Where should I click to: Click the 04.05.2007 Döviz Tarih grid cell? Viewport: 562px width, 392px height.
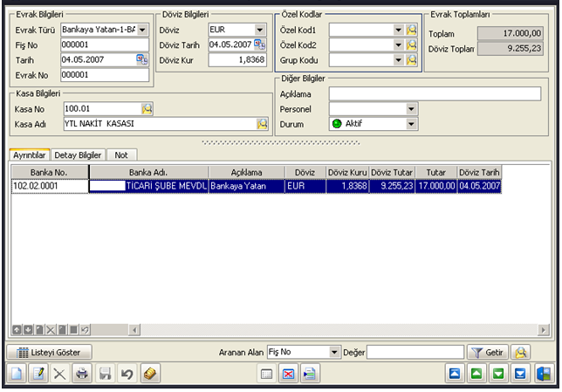(479, 186)
